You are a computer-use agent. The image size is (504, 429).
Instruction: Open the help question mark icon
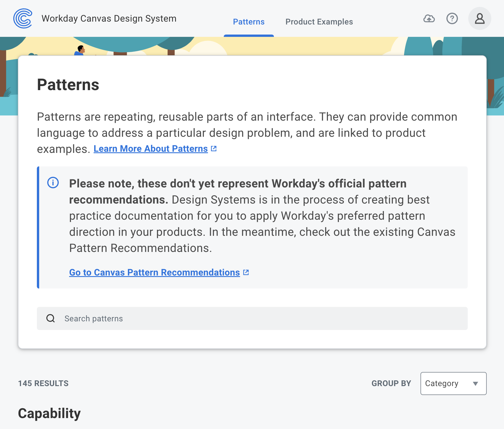pyautogui.click(x=452, y=18)
